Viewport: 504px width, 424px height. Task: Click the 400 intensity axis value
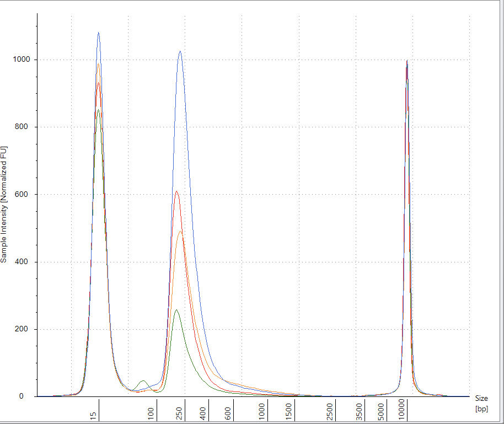point(21,262)
